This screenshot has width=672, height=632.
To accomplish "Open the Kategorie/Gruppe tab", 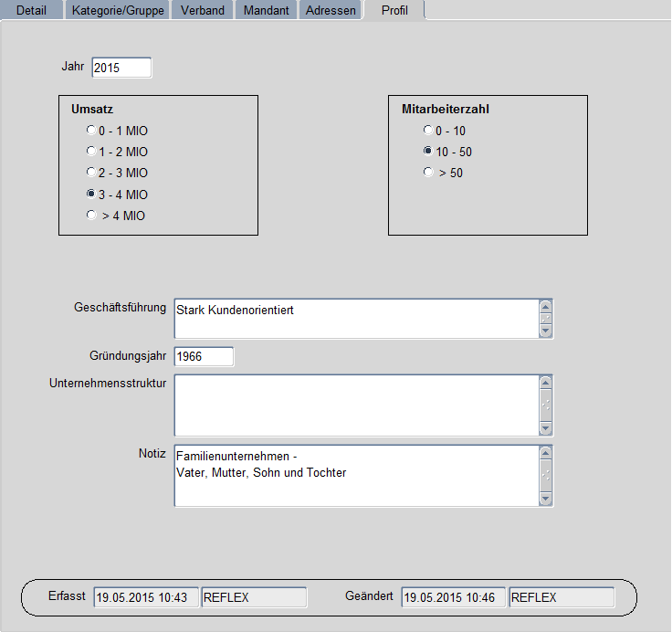I will pos(118,11).
